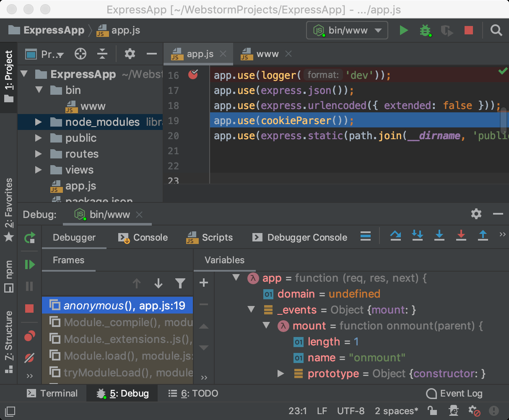
Task: Force step into red arrow
Action: (461, 236)
